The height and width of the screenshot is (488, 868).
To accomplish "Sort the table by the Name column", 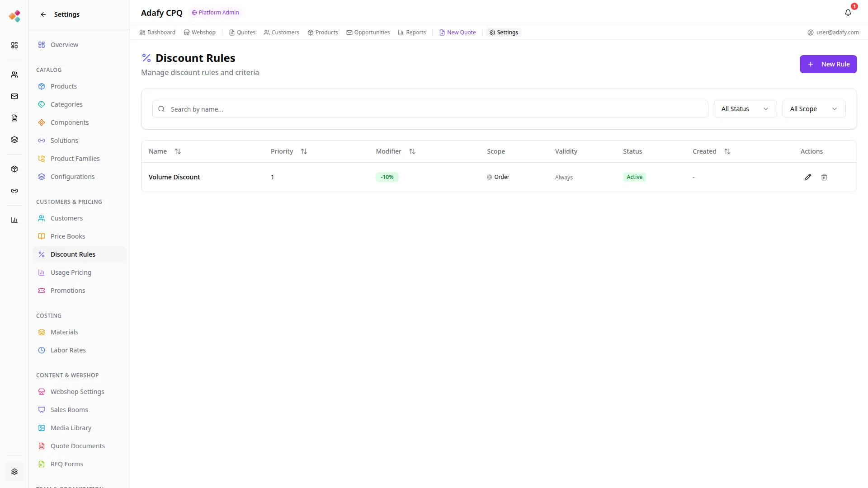I will (x=178, y=151).
